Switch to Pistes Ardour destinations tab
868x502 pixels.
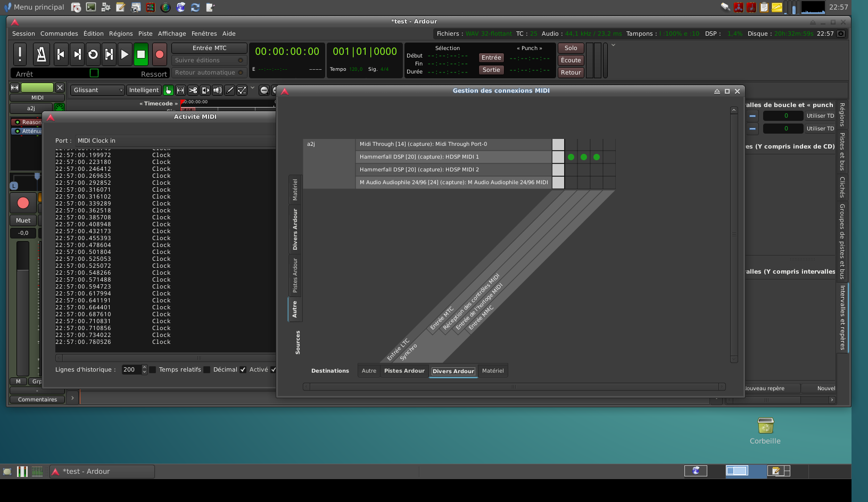pyautogui.click(x=404, y=371)
